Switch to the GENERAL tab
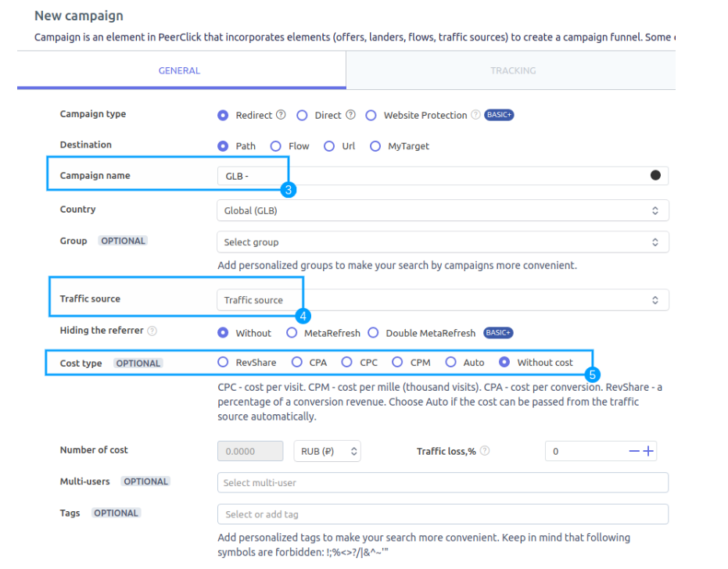 pyautogui.click(x=179, y=70)
